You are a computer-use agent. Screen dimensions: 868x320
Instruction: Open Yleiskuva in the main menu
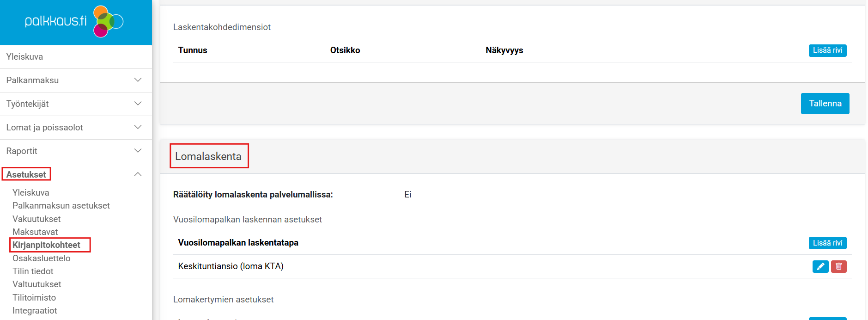tap(24, 57)
